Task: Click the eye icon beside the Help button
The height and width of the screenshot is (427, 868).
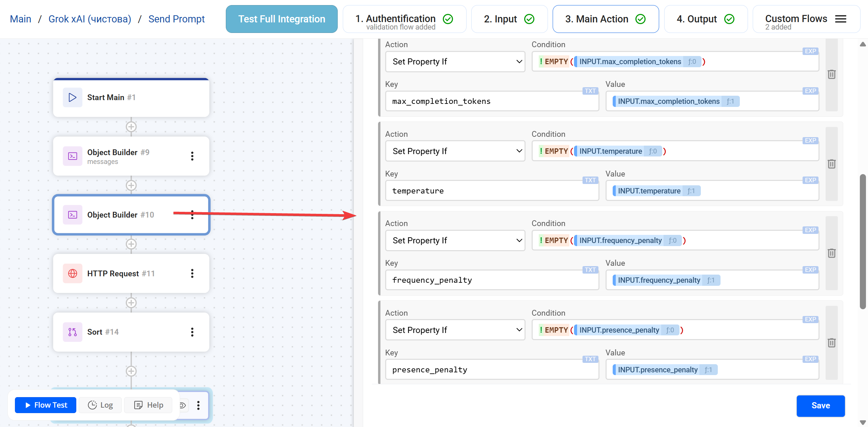Action: coord(182,405)
